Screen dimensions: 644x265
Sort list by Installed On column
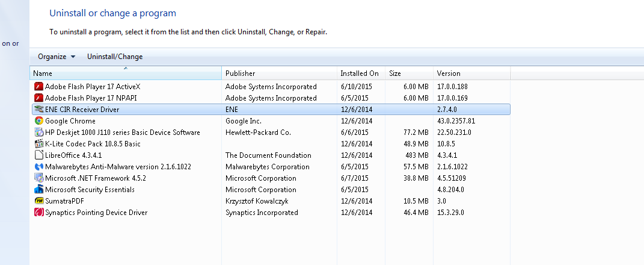tap(361, 73)
